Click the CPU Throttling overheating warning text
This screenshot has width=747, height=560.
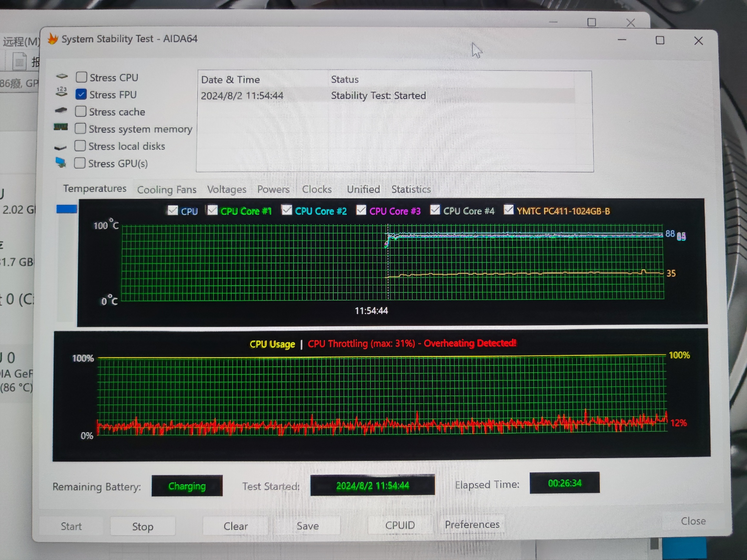[x=412, y=343]
